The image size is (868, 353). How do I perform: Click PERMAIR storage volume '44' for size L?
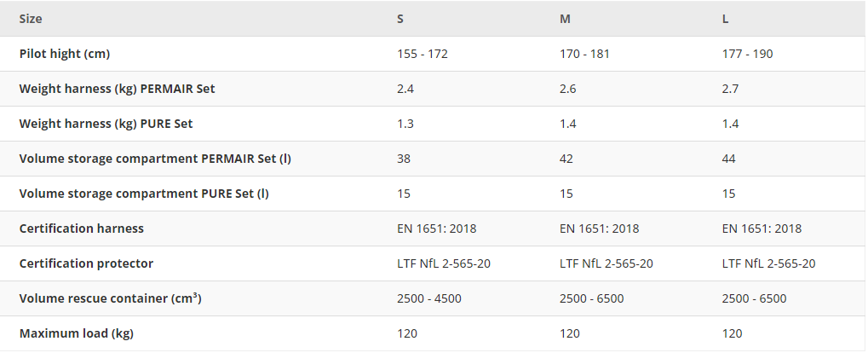tap(728, 159)
